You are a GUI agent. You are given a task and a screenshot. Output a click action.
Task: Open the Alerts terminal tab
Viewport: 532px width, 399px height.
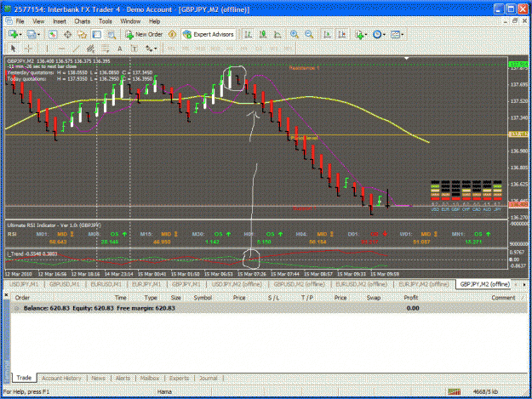coord(123,378)
